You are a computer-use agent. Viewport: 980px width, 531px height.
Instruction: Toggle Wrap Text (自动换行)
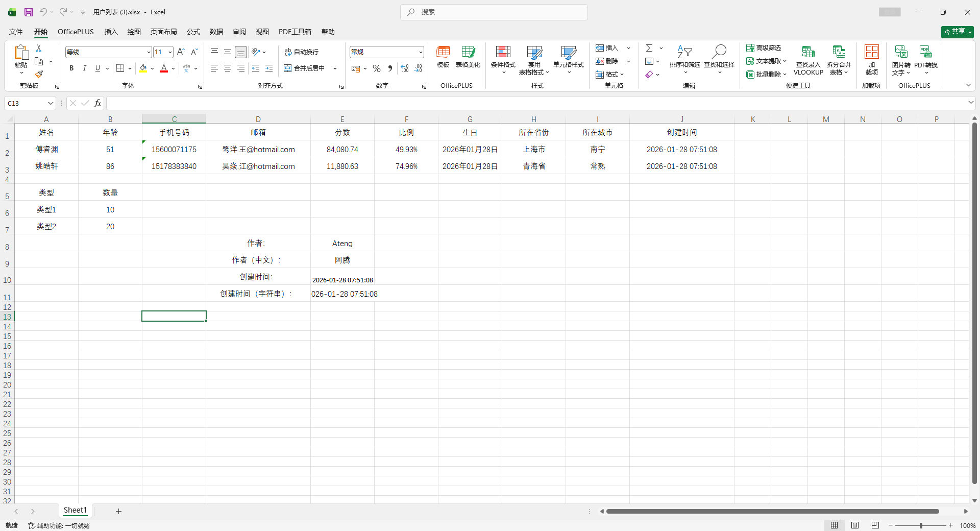click(302, 52)
